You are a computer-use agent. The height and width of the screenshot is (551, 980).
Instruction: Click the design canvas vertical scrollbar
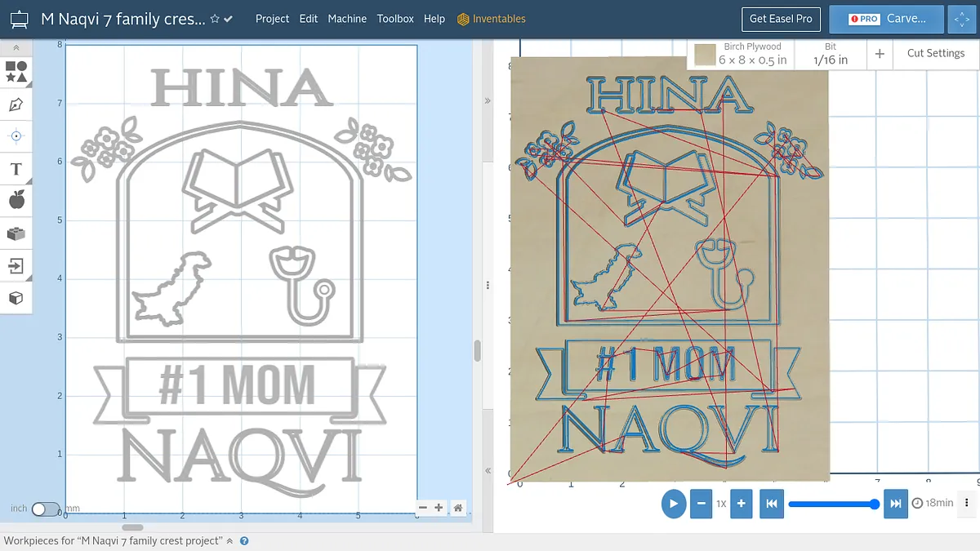click(x=477, y=351)
